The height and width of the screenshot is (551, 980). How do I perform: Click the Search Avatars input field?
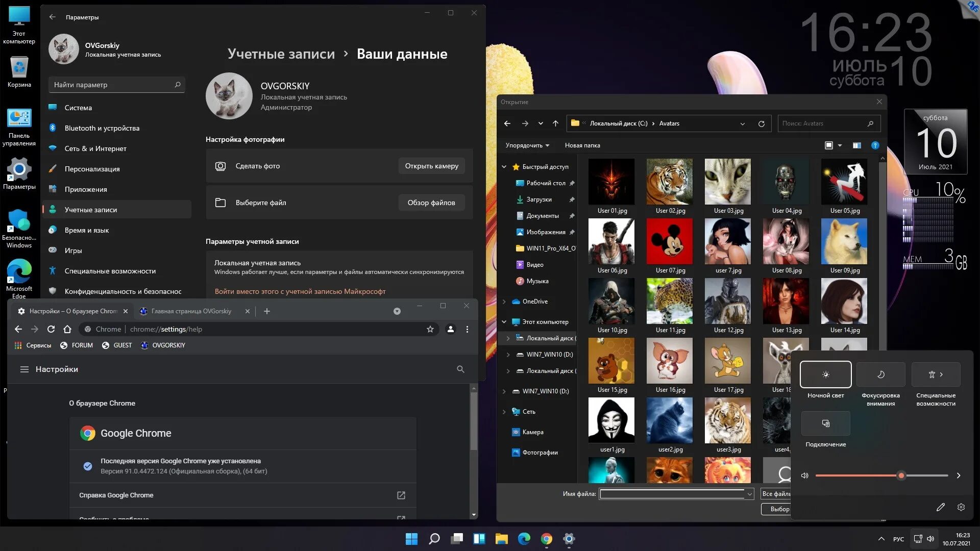(x=823, y=123)
